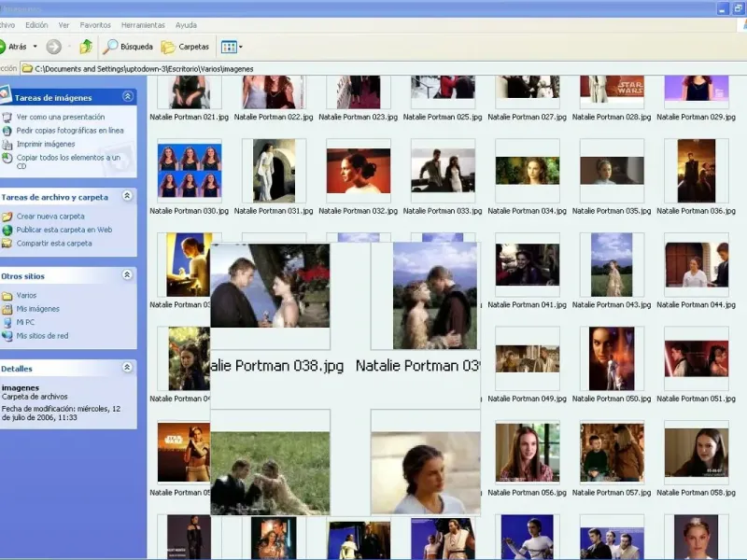Image resolution: width=747 pixels, height=560 pixels.
Task: Click Crear nueva carpeta link
Action: point(50,217)
